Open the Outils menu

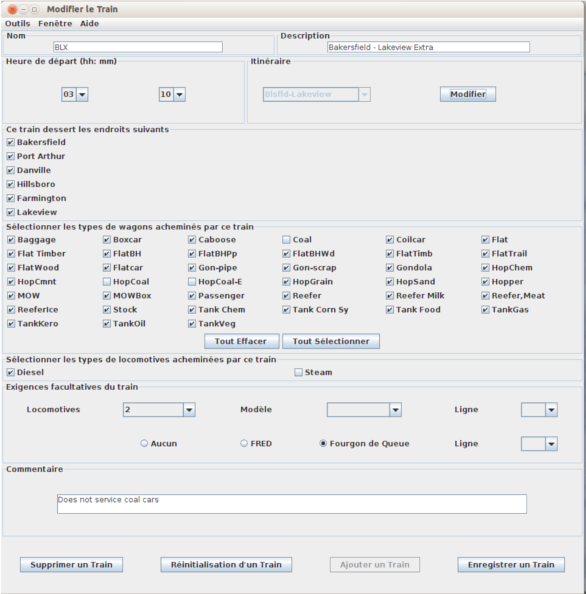point(17,23)
